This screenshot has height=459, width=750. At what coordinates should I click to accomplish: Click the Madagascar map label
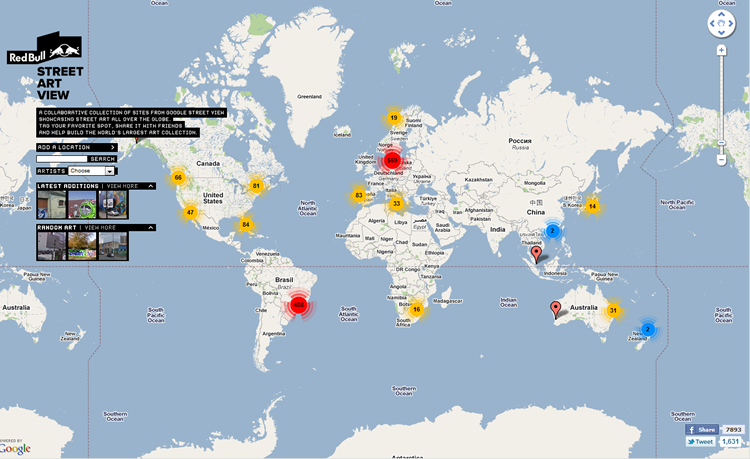click(x=448, y=301)
